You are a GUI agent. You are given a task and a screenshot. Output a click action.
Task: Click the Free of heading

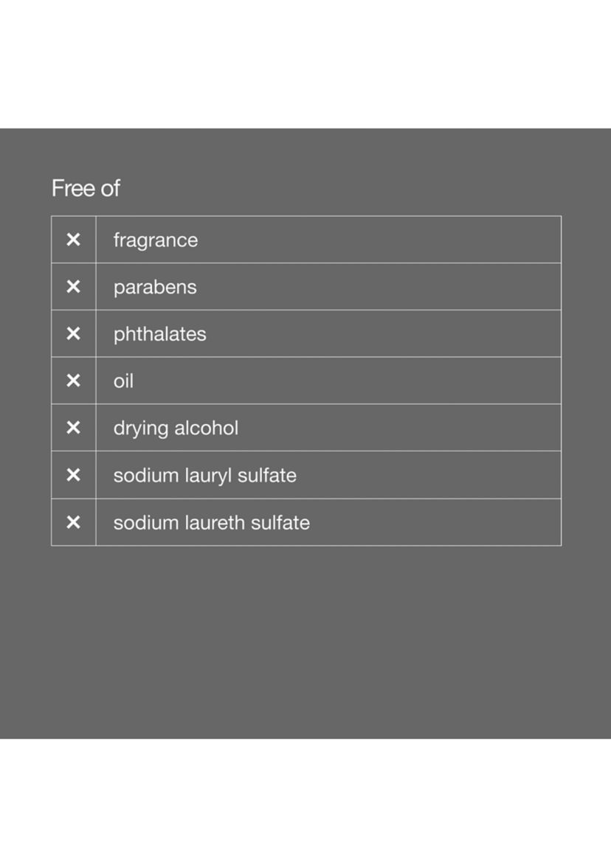pos(86,188)
